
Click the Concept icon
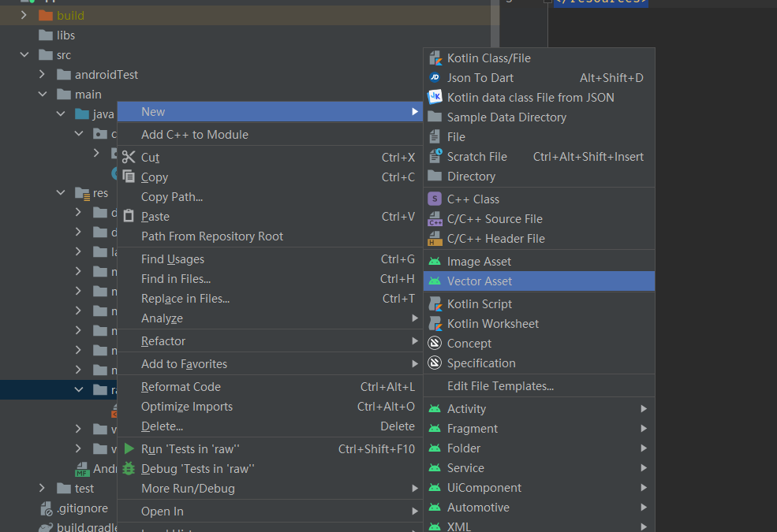click(435, 343)
